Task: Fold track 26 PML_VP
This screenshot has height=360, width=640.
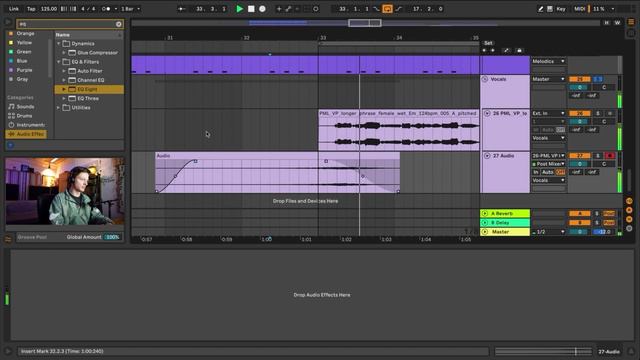Action: [487, 113]
